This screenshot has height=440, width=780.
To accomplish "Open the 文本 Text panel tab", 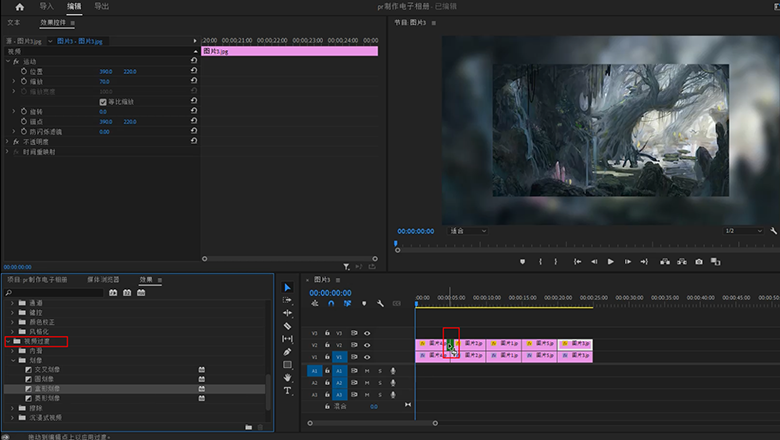I will [x=13, y=23].
